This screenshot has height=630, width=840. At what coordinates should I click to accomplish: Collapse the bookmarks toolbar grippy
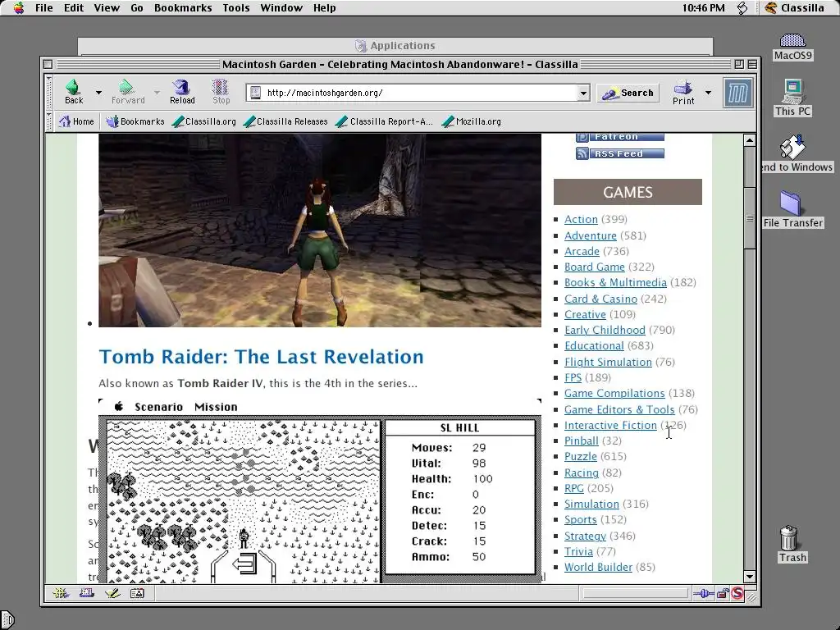[x=50, y=121]
